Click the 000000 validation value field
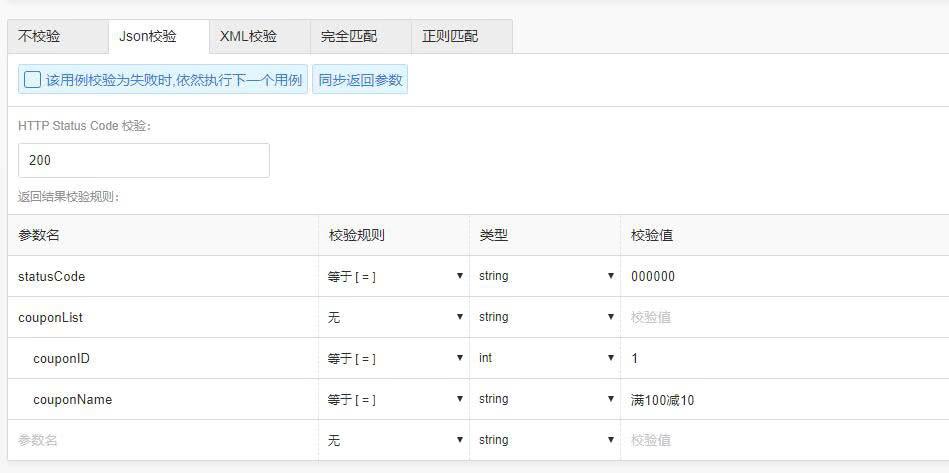 (780, 276)
